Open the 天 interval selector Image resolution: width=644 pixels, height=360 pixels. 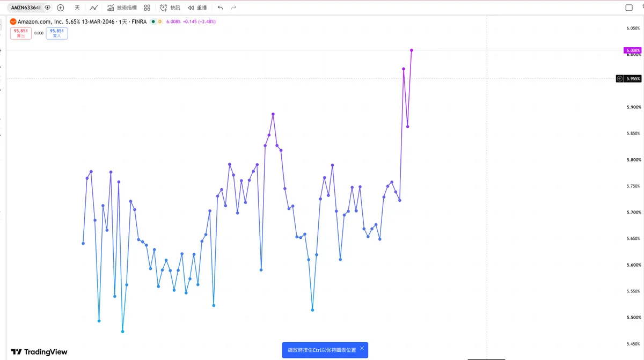(77, 8)
